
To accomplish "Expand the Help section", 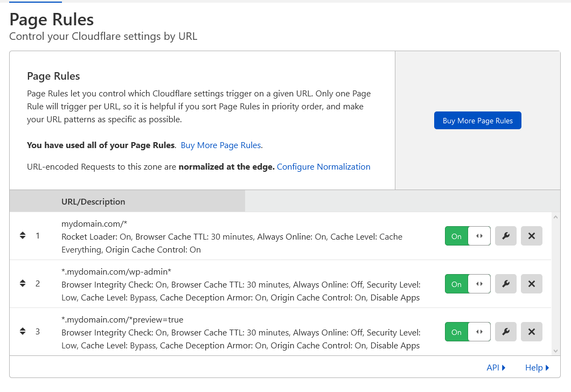I will click(x=537, y=368).
